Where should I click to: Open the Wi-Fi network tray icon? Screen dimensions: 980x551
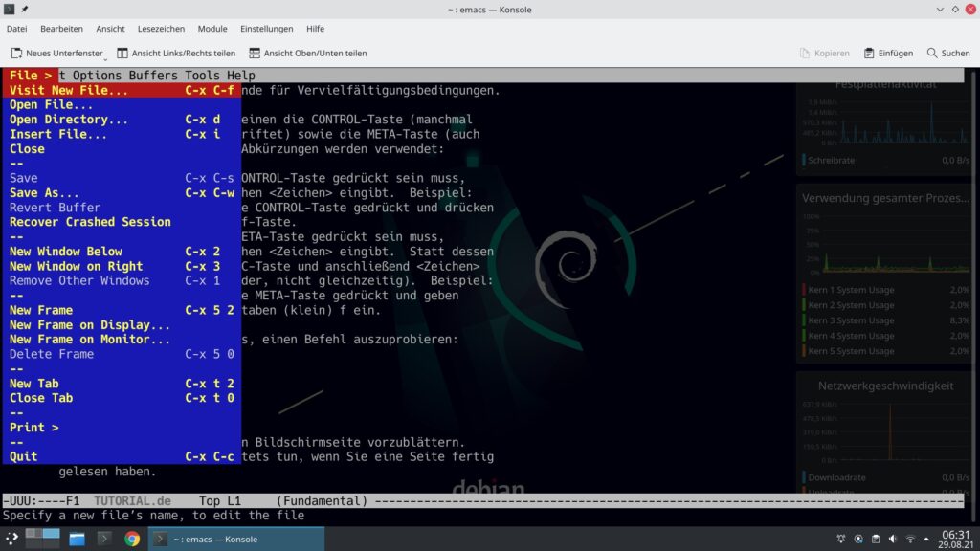pyautogui.click(x=910, y=539)
